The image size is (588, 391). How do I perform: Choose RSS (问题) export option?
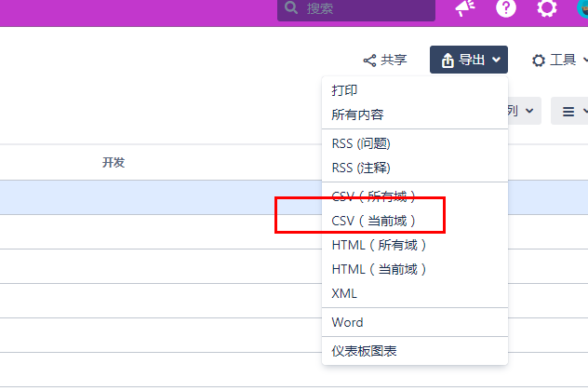[415, 143]
